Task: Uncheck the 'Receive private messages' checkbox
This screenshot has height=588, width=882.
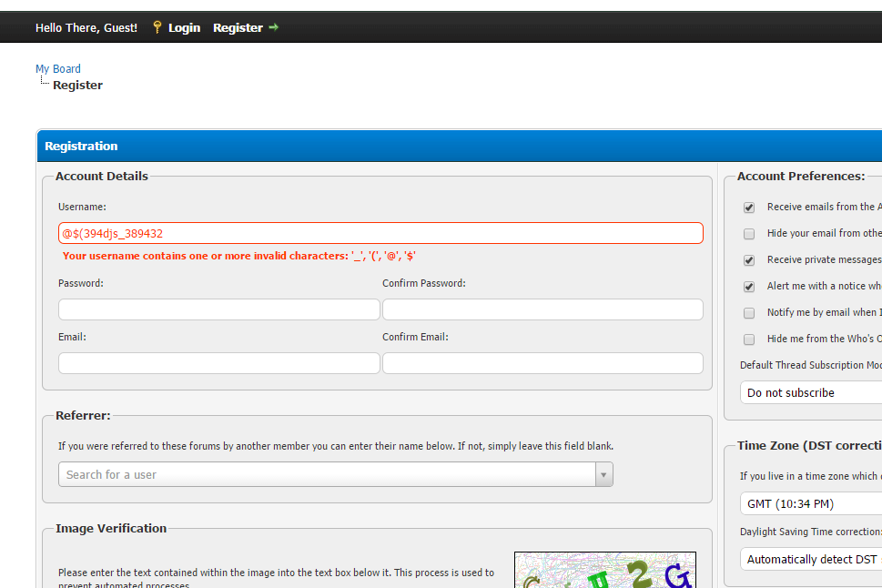Action: [749, 260]
